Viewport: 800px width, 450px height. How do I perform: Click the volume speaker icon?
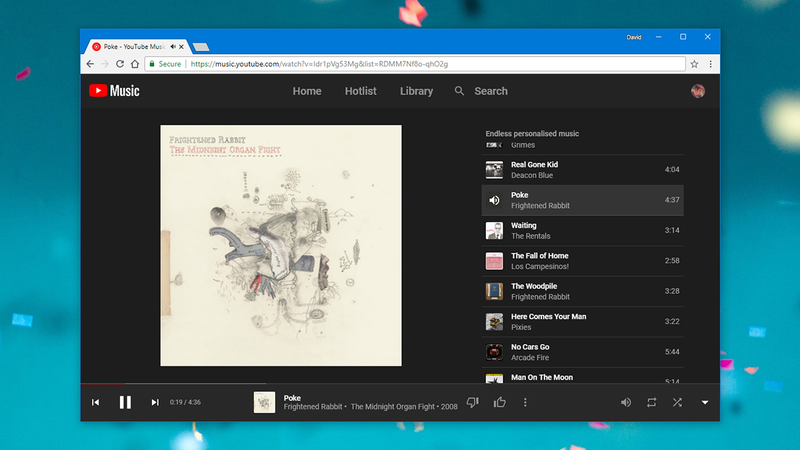coord(626,402)
